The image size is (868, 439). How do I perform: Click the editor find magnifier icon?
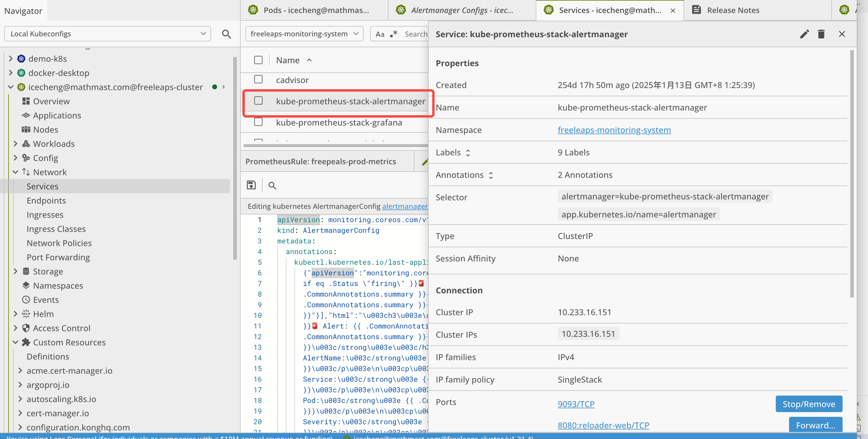tap(272, 186)
